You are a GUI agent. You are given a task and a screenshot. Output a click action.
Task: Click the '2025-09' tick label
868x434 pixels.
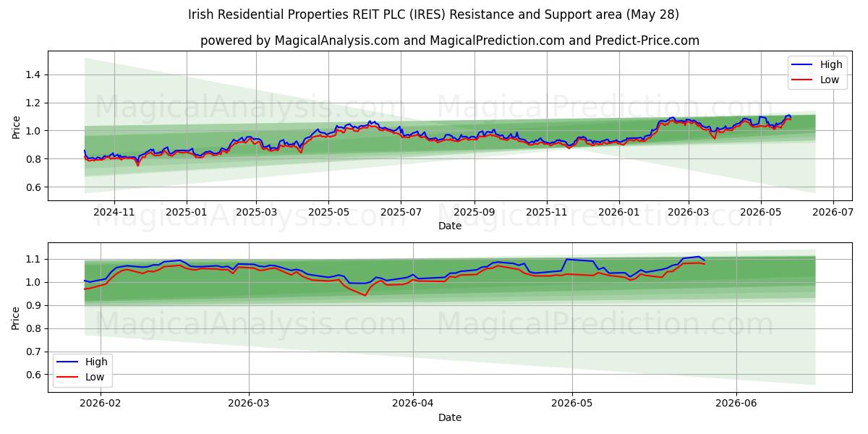475,212
